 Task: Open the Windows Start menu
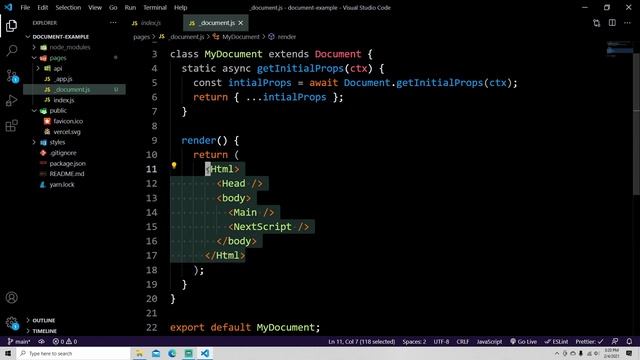point(8,353)
